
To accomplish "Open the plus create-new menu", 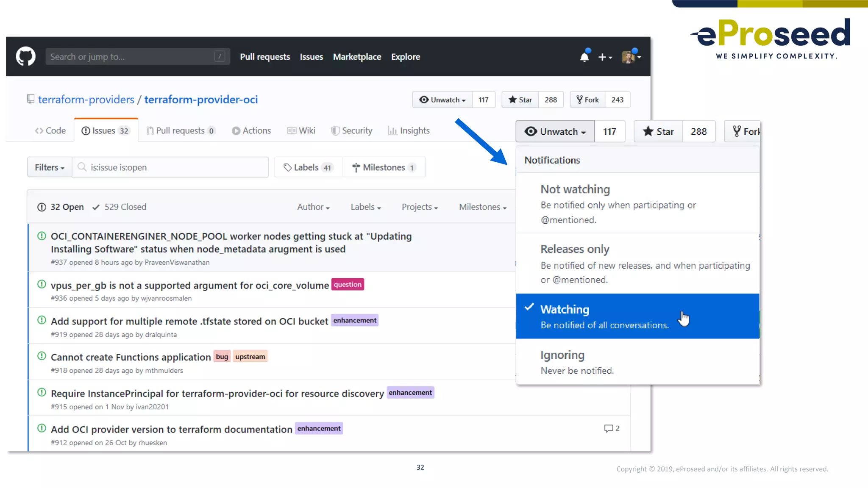I will point(605,57).
